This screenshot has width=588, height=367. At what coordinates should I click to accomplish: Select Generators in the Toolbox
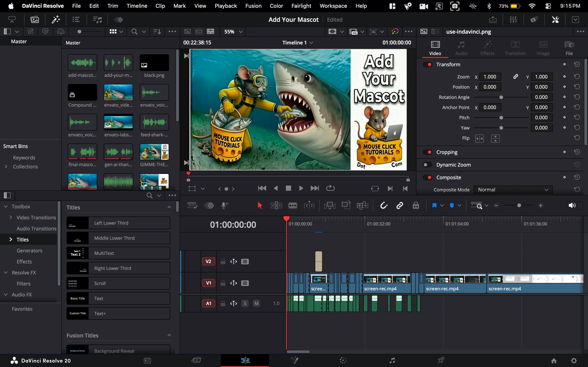click(x=29, y=250)
